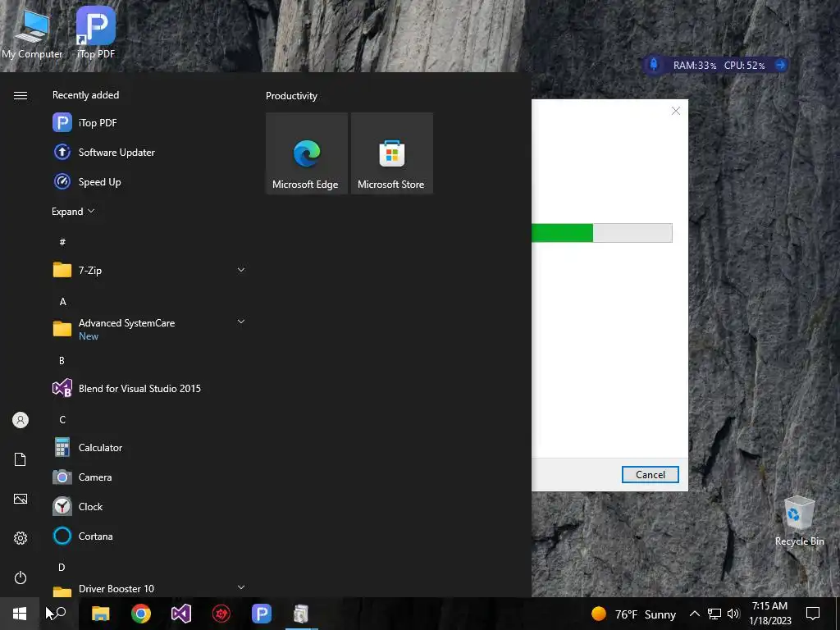Show hidden system tray icons
This screenshot has height=630, width=840.
tap(694, 614)
